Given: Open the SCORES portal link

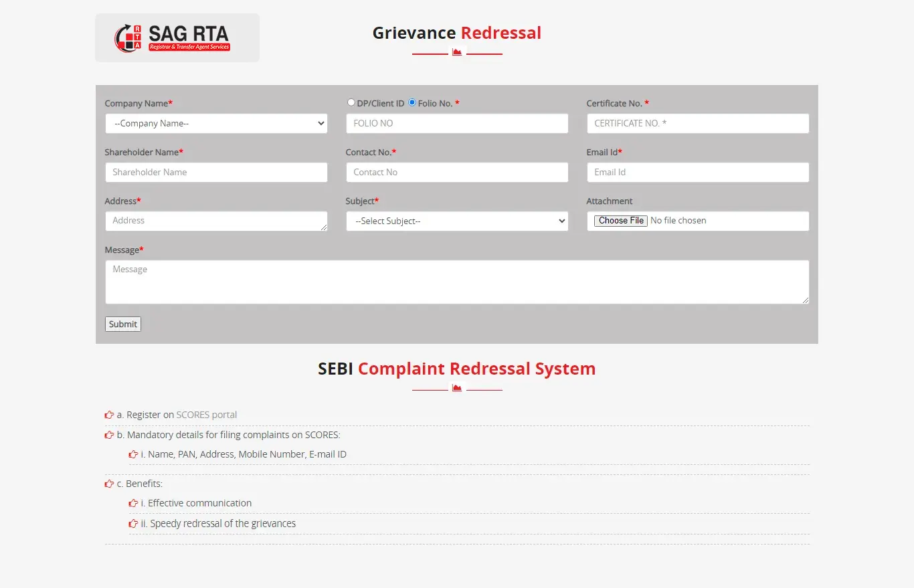Looking at the screenshot, I should [206, 415].
